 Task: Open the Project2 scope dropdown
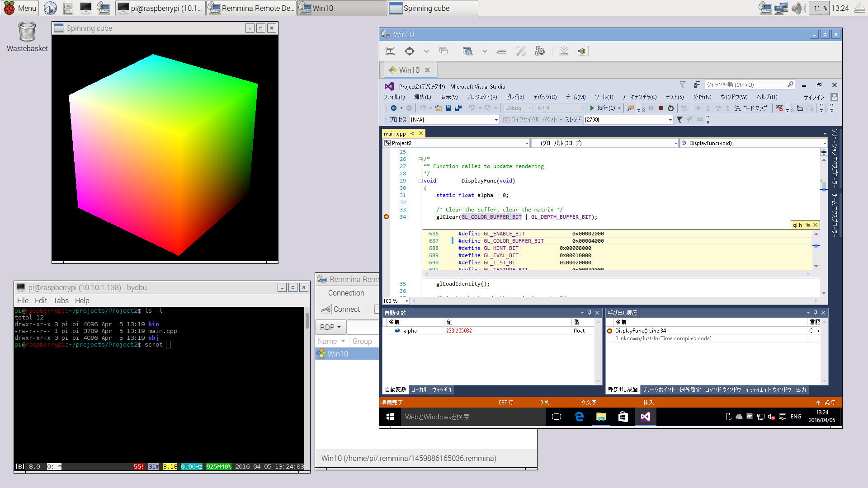pos(456,143)
